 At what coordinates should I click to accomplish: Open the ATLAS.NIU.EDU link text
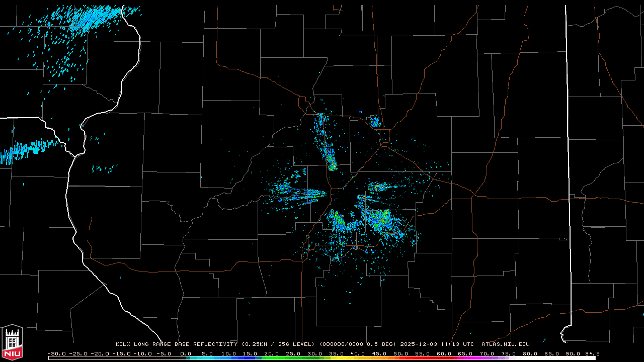505,344
